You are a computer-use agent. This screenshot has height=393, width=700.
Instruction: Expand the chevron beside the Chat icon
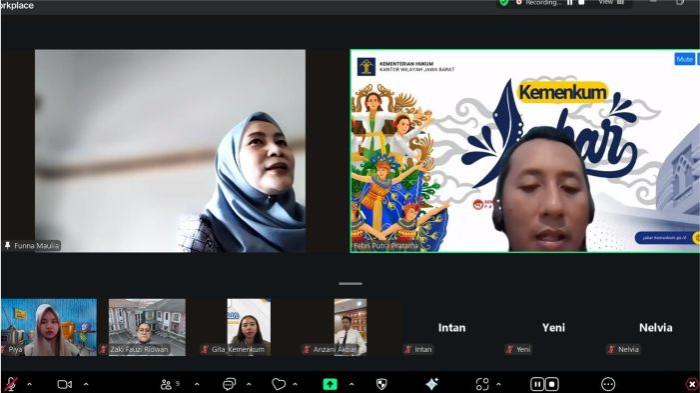(x=249, y=384)
